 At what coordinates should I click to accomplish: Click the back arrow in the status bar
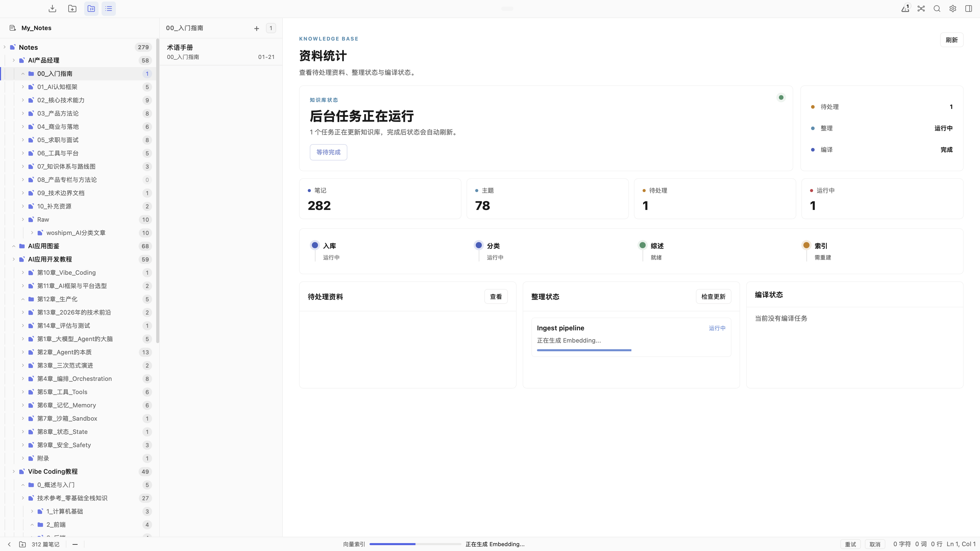tap(9, 544)
